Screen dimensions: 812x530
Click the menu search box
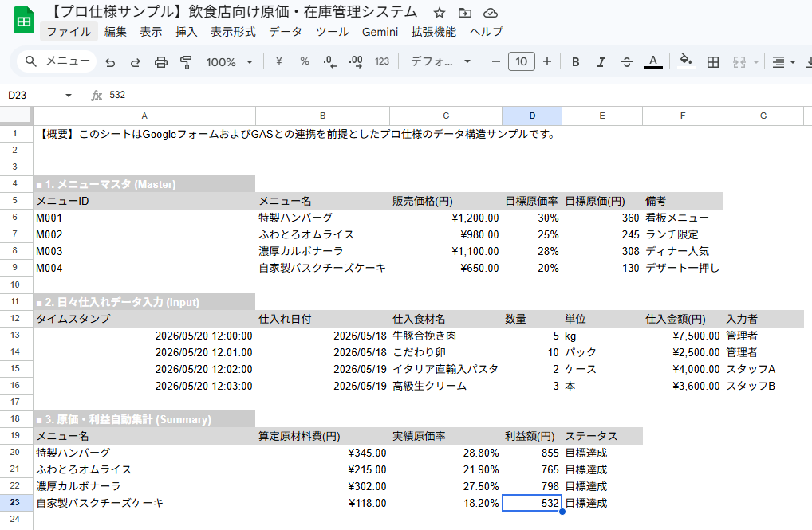[57, 61]
